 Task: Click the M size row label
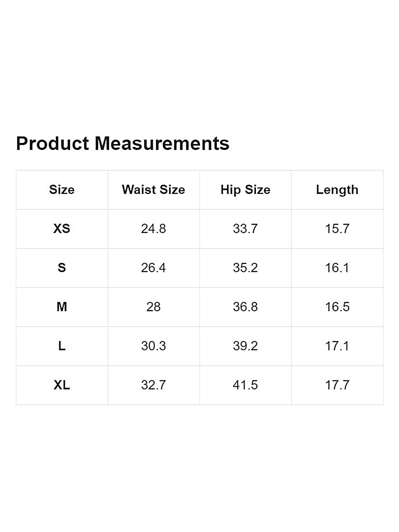62,307
